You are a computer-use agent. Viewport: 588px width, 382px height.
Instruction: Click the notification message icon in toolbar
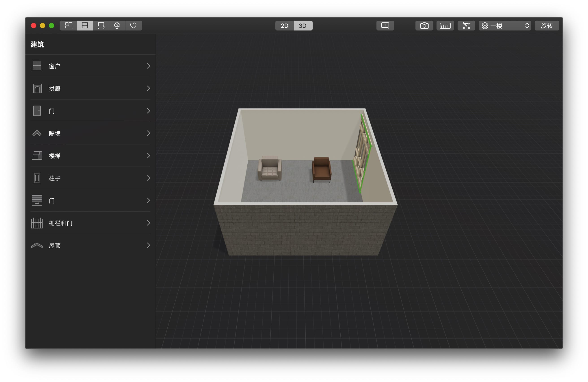pyautogui.click(x=385, y=26)
